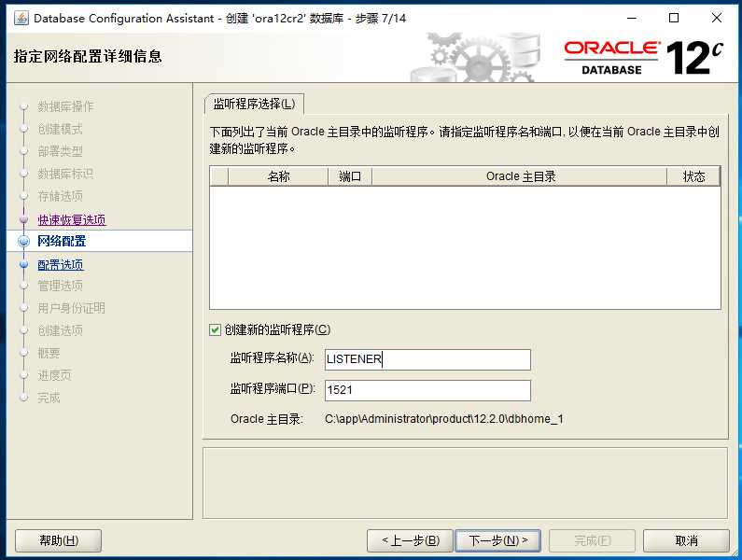Select the 网络配置 step in sidebar
Viewport: 742px width, 560px height.
click(62, 242)
